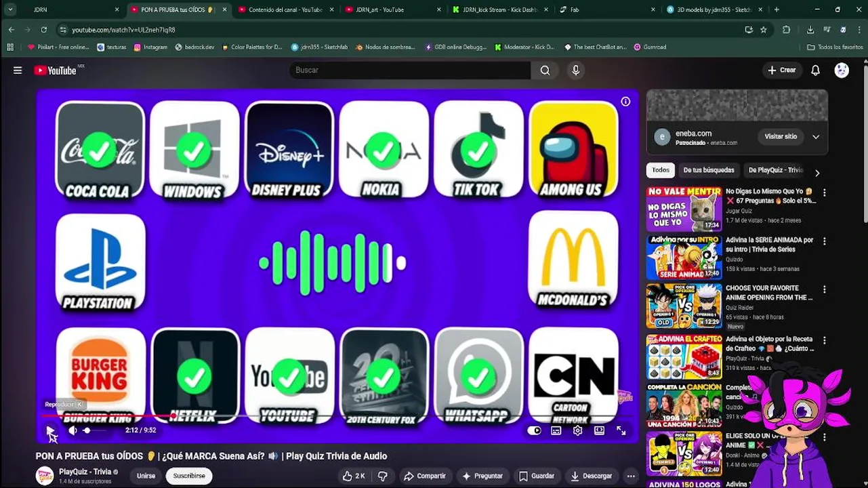Image resolution: width=868 pixels, height=488 pixels.
Task: Go back in browser history
Action: coord(12,30)
